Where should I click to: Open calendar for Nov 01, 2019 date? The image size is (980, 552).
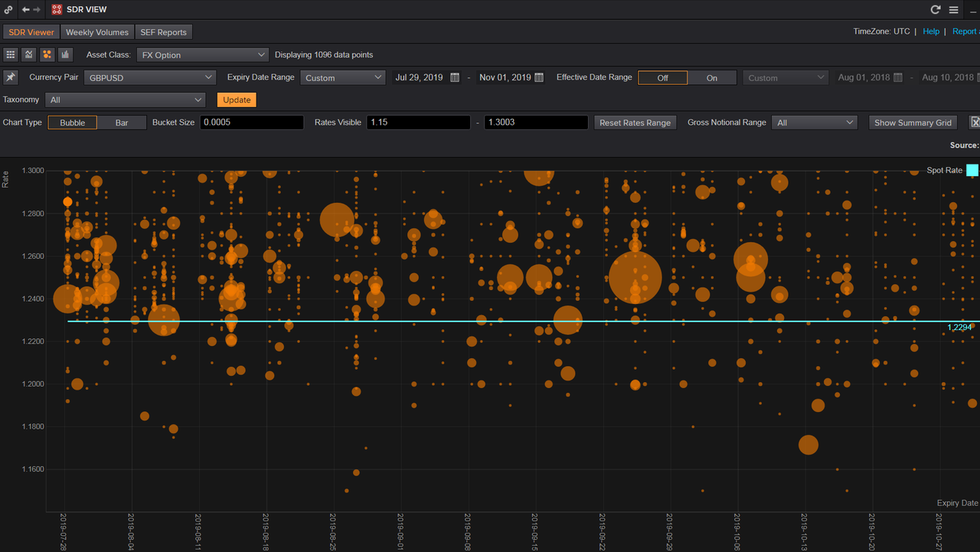pos(539,77)
